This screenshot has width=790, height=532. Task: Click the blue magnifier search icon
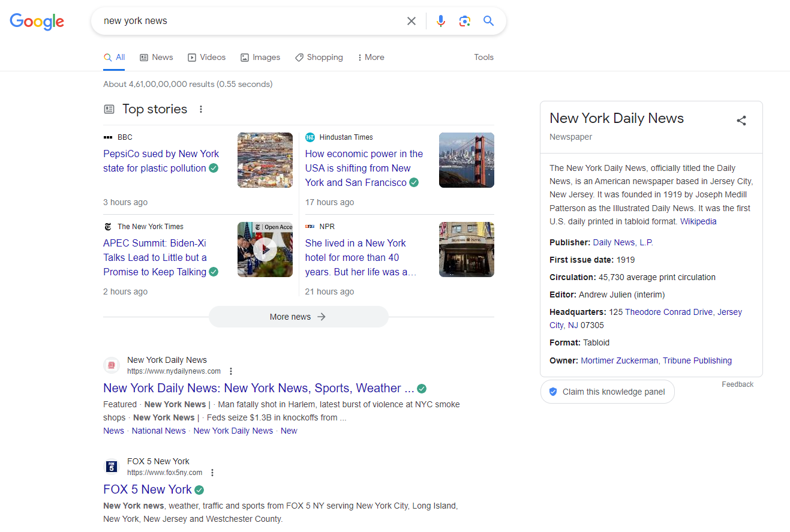[x=489, y=21]
